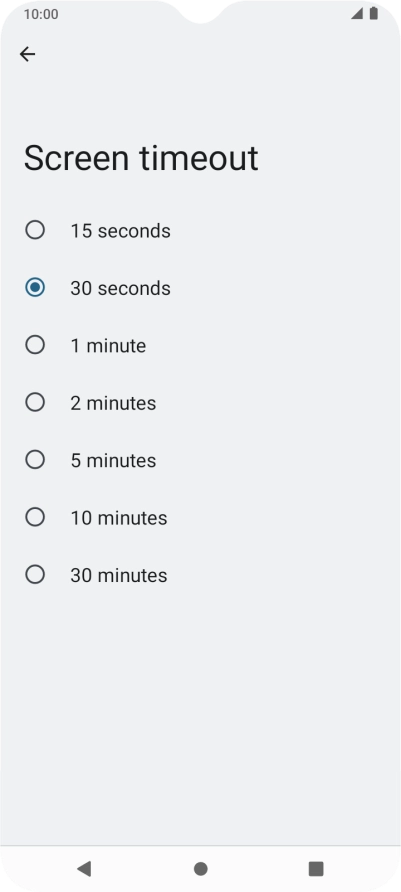
Task: Select the 5 minutes radio button
Action: 35,460
